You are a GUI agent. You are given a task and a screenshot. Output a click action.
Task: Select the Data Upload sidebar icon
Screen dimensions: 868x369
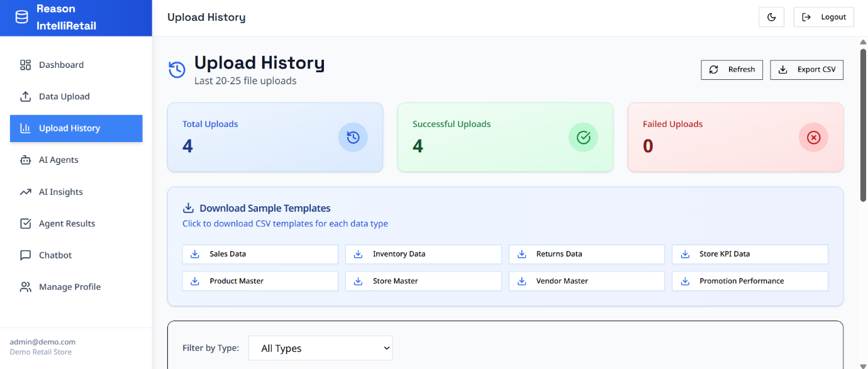coord(26,96)
